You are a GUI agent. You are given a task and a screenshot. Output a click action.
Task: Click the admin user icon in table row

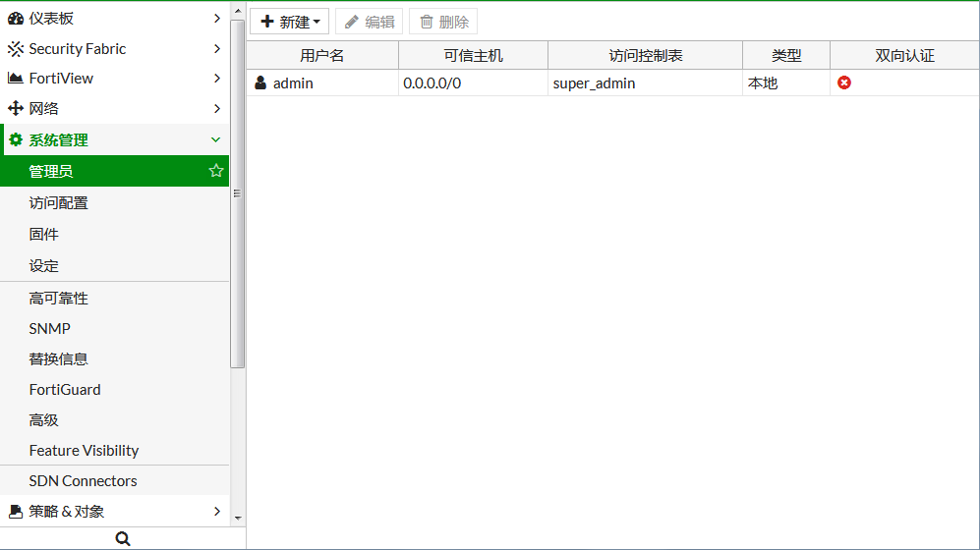point(260,83)
